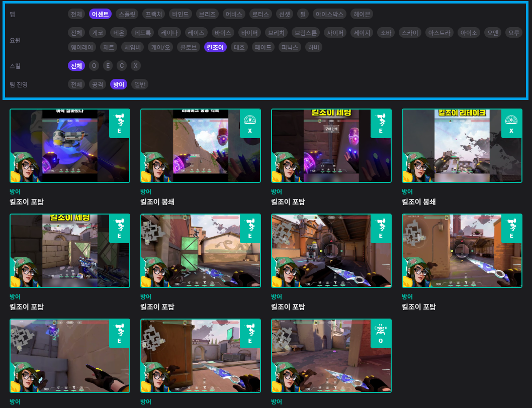Image resolution: width=532 pixels, height=408 pixels.
Task: Filter by the 체임버 agent
Action: coord(132,47)
